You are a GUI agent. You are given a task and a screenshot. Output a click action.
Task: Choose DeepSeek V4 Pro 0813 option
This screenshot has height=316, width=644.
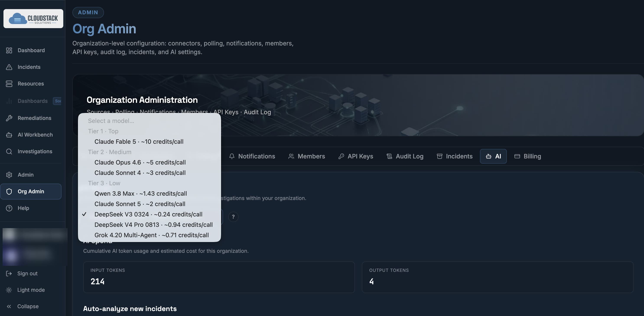(x=150, y=225)
